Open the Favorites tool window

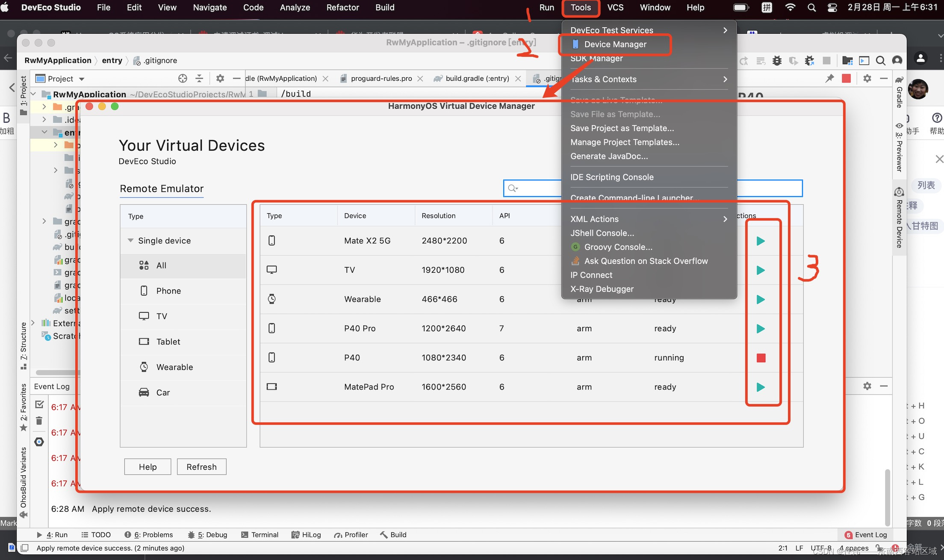[x=24, y=407]
